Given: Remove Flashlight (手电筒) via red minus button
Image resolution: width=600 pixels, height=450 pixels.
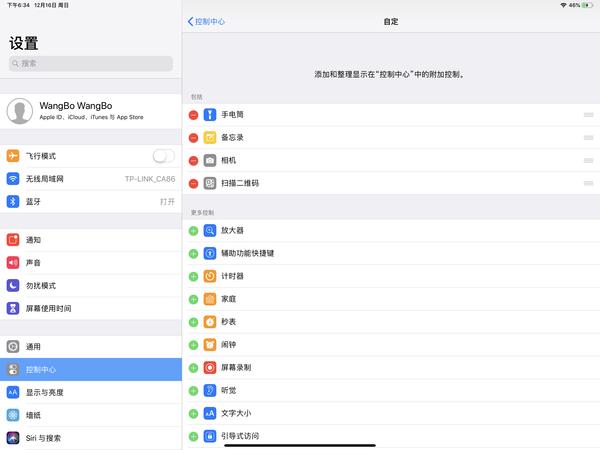Looking at the screenshot, I should point(194,115).
